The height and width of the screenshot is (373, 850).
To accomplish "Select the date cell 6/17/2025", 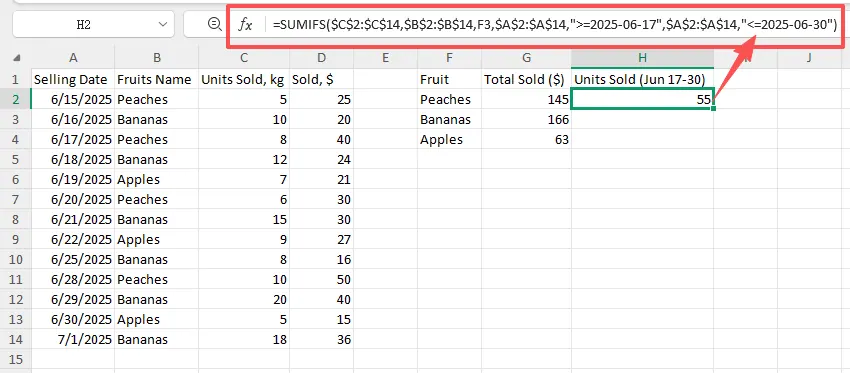I will pyautogui.click(x=73, y=140).
